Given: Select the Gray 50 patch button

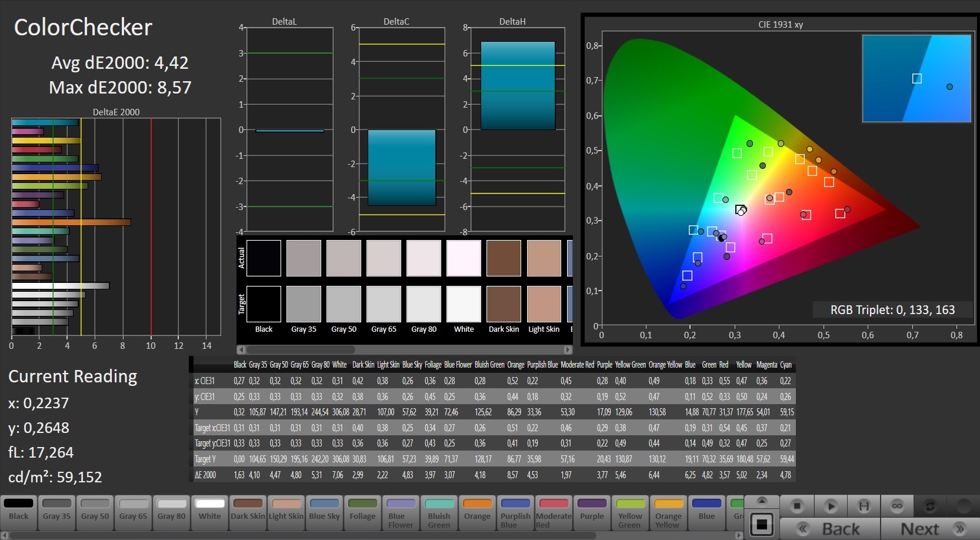Looking at the screenshot, I should pos(95,510).
